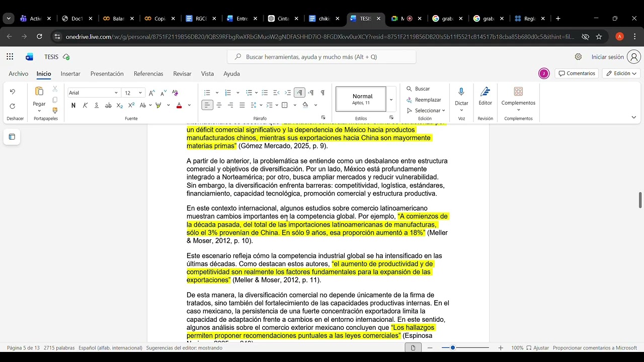Justify the paragraph text
Image resolution: width=644 pixels, height=362 pixels.
click(242, 105)
